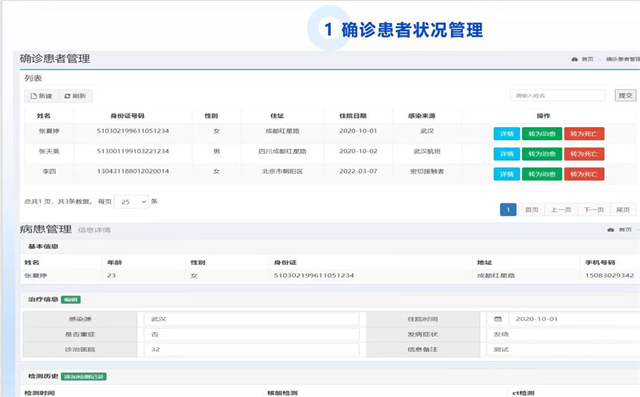Click the ct检测 column header

[523, 393]
